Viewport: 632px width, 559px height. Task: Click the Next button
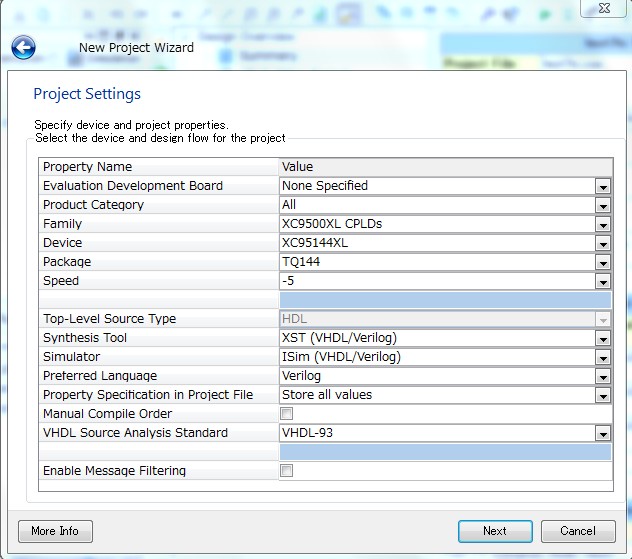click(495, 531)
